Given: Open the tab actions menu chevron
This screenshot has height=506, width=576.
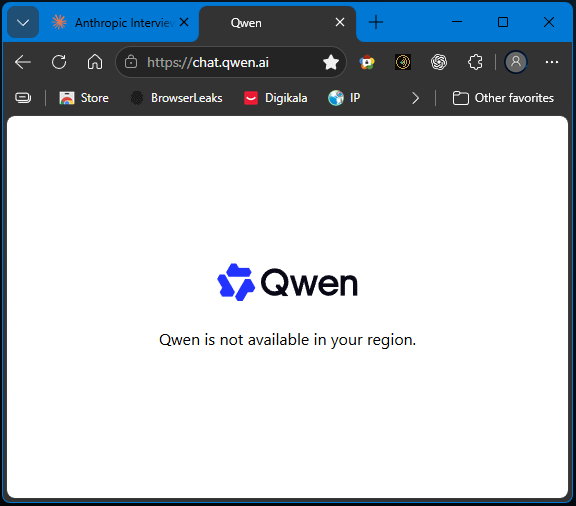Looking at the screenshot, I should (23, 22).
